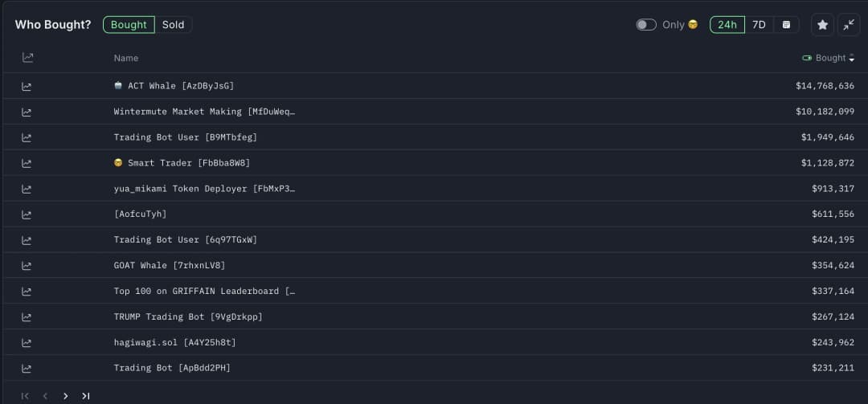The height and width of the screenshot is (404, 868).
Task: Open the calendar date picker
Action: point(786,25)
